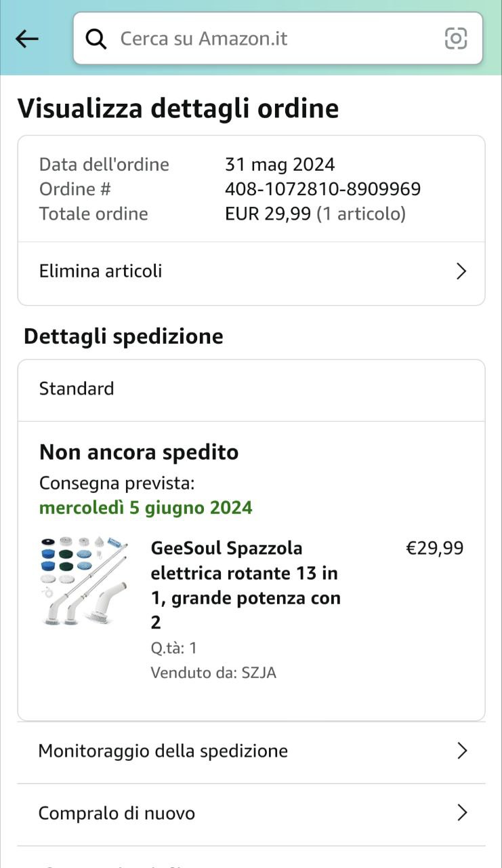Tap the Standard shipping label

point(77,389)
